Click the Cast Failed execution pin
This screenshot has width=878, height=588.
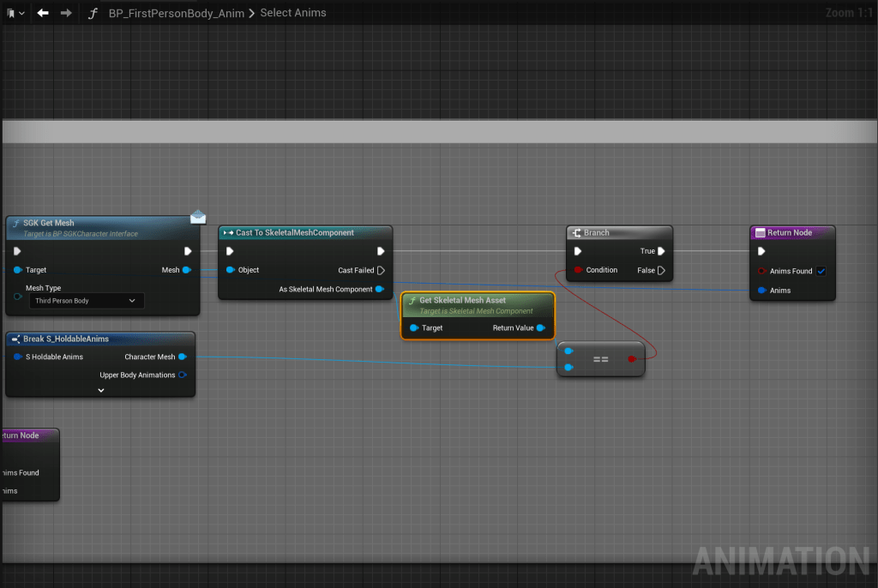tap(381, 270)
